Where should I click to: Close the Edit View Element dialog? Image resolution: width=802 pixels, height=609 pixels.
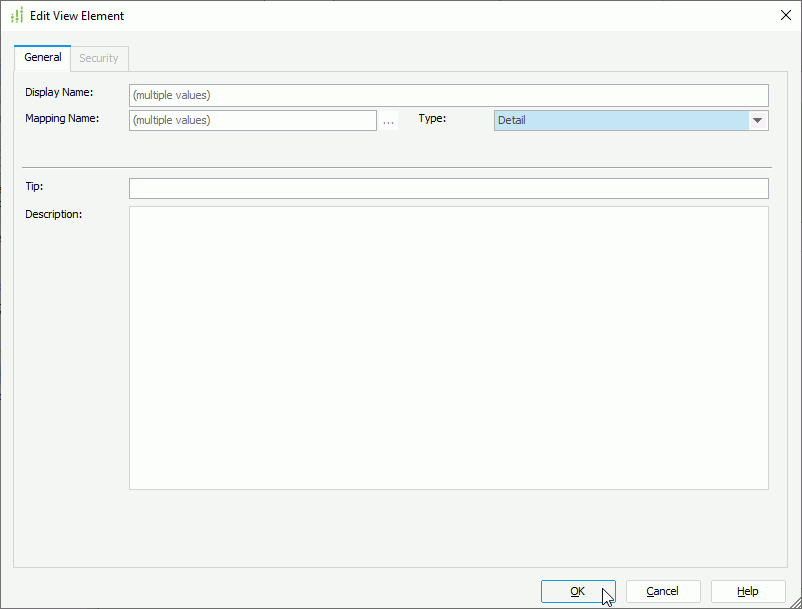[786, 15]
